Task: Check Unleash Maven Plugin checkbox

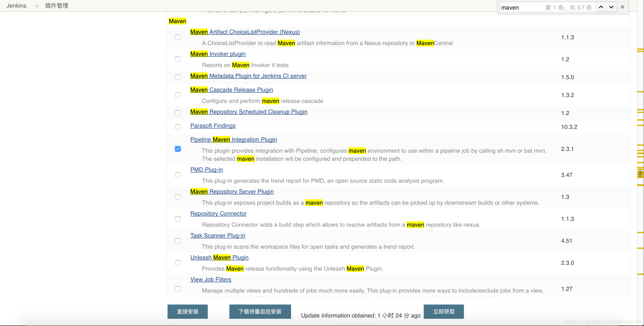Action: pos(178,263)
